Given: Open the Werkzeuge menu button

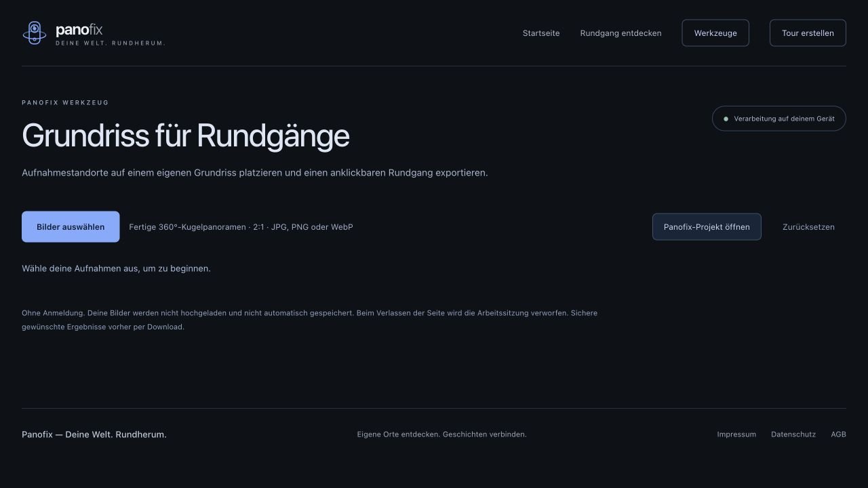Looking at the screenshot, I should 715,33.
